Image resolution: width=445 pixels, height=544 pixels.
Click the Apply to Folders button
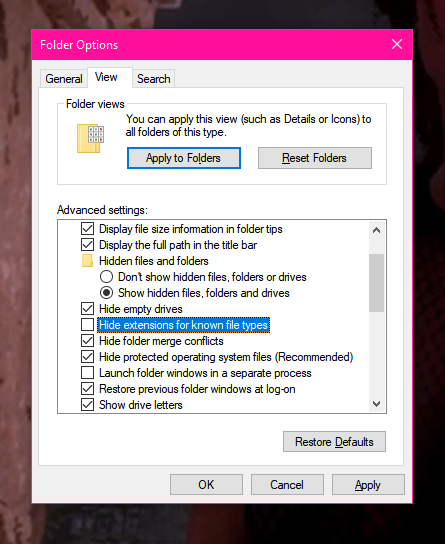coord(184,158)
